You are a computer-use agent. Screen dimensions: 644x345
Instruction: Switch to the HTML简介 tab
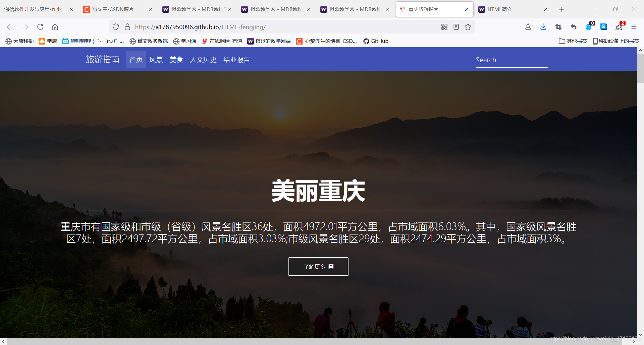(x=499, y=9)
